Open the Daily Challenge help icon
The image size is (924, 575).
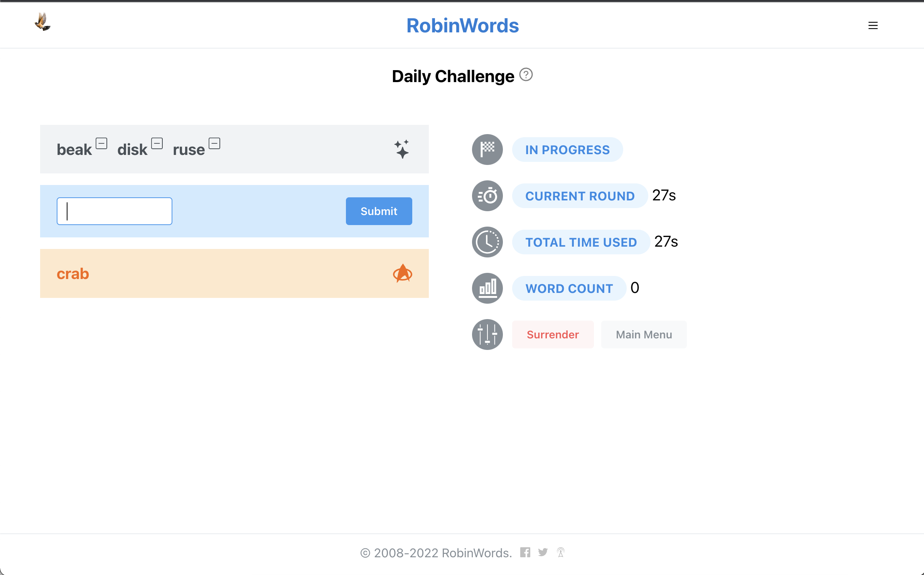click(x=526, y=74)
